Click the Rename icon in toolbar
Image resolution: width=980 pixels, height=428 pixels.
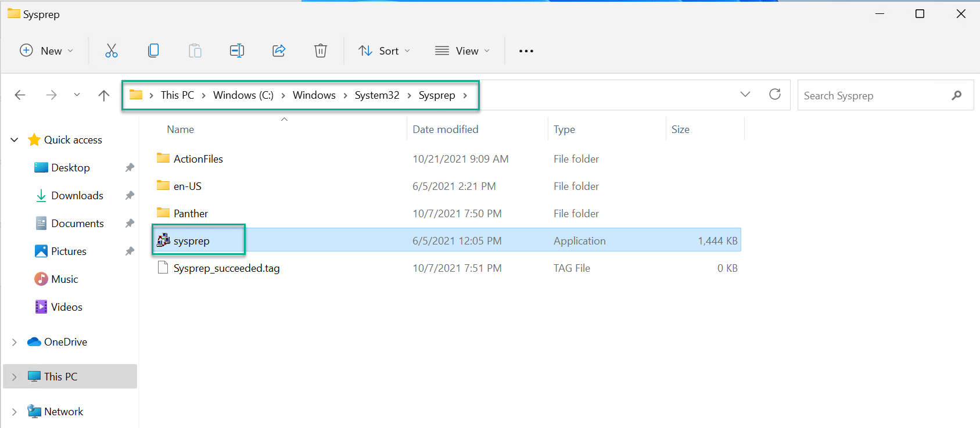[x=237, y=51]
